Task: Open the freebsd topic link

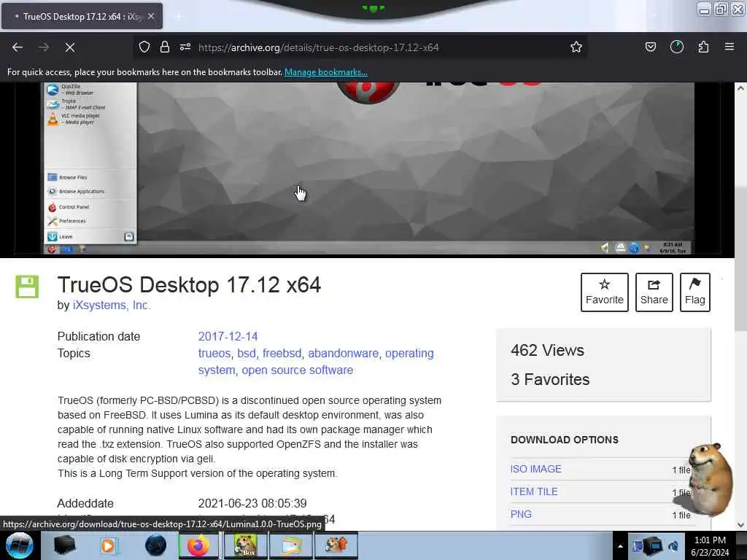Action: [x=282, y=354]
